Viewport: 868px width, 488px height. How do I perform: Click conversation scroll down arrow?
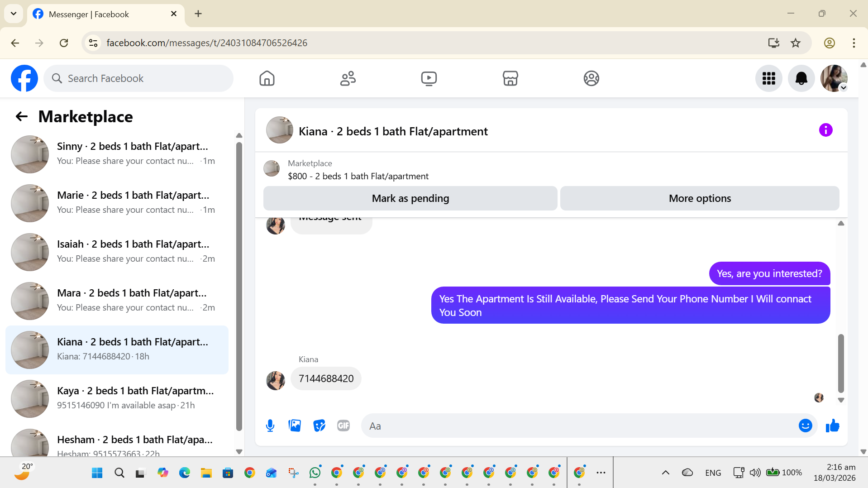(x=841, y=400)
